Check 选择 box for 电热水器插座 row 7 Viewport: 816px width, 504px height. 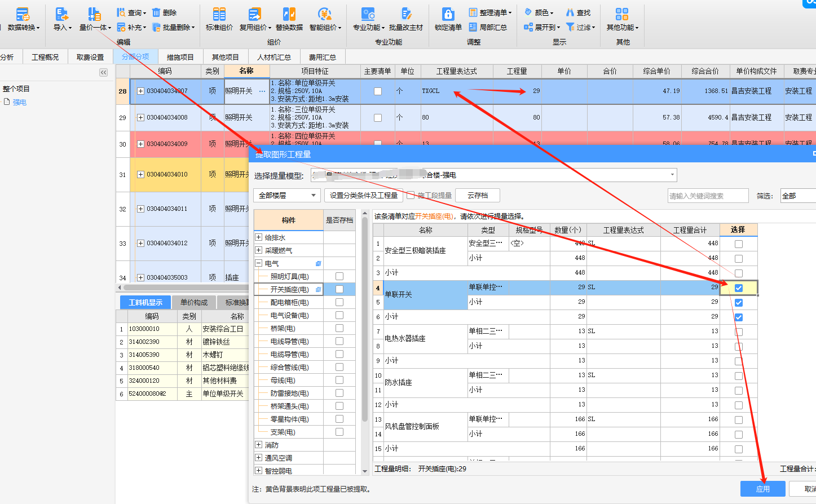coord(739,332)
